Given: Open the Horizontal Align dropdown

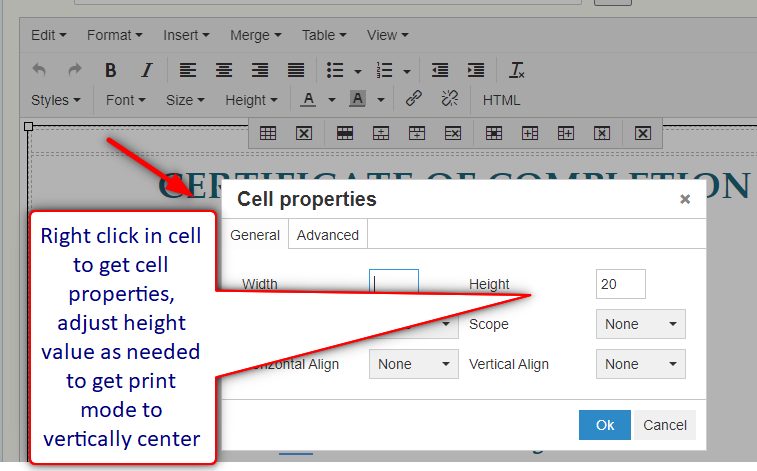Looking at the screenshot, I should tap(413, 364).
